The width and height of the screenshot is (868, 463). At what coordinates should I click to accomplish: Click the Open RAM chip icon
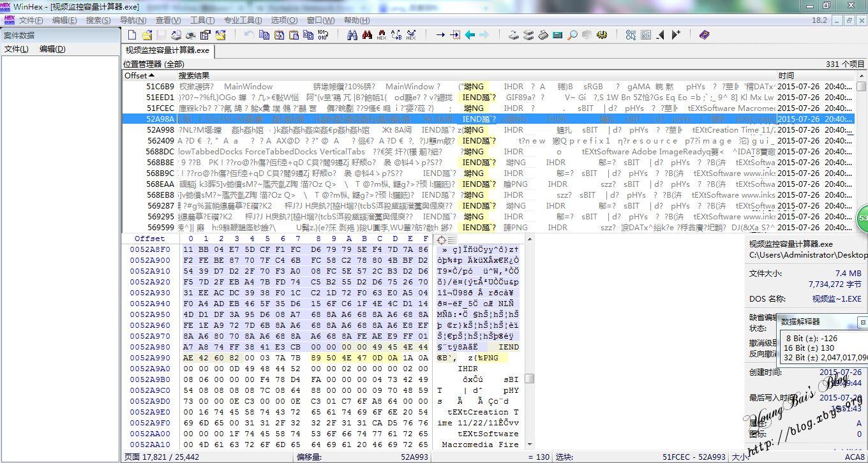[x=542, y=35]
